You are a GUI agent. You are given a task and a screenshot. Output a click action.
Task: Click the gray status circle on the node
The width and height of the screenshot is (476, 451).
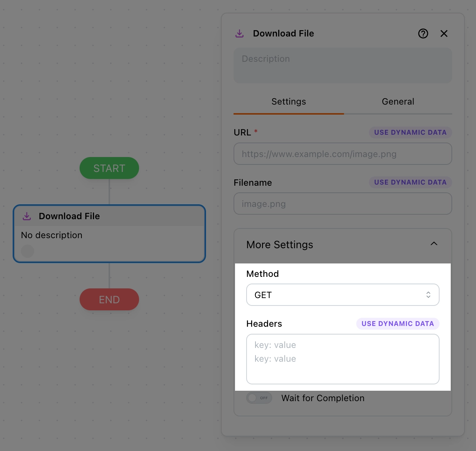click(28, 251)
